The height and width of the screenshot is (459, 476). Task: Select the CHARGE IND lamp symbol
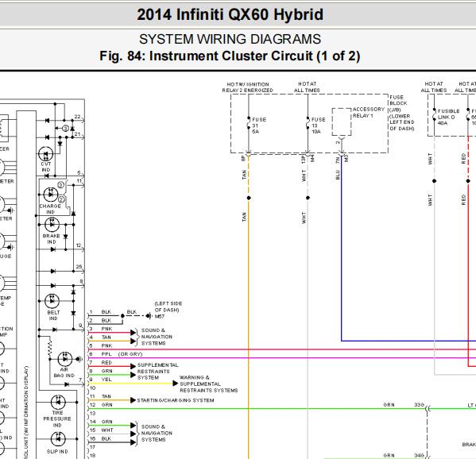coord(51,195)
